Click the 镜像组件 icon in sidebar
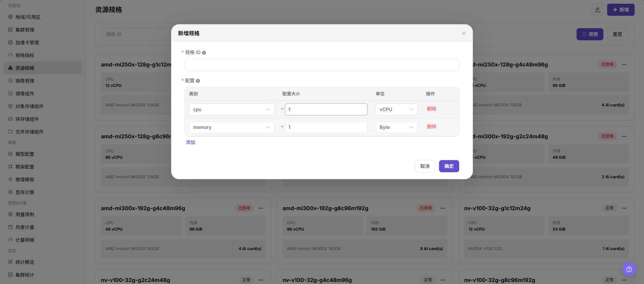644x284 pixels. (x=10, y=93)
